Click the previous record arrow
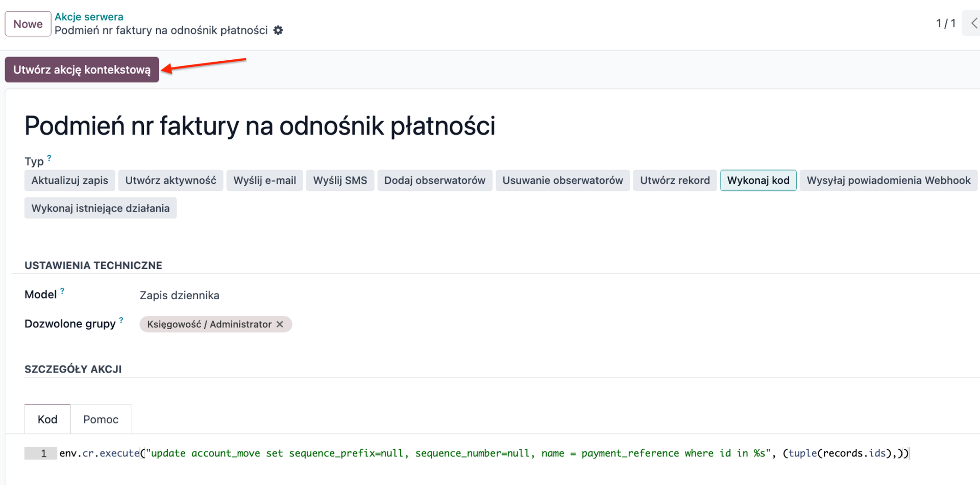 (x=973, y=23)
